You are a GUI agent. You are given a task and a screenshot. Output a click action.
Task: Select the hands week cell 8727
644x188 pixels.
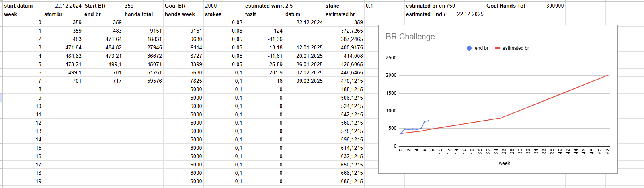(x=183, y=56)
